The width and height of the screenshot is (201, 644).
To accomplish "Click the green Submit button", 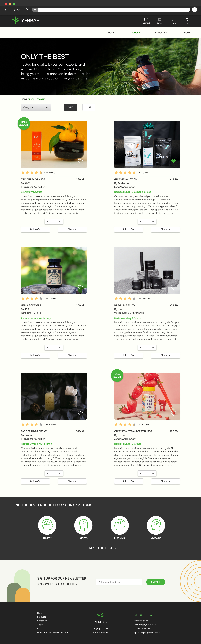I will 155,582.
